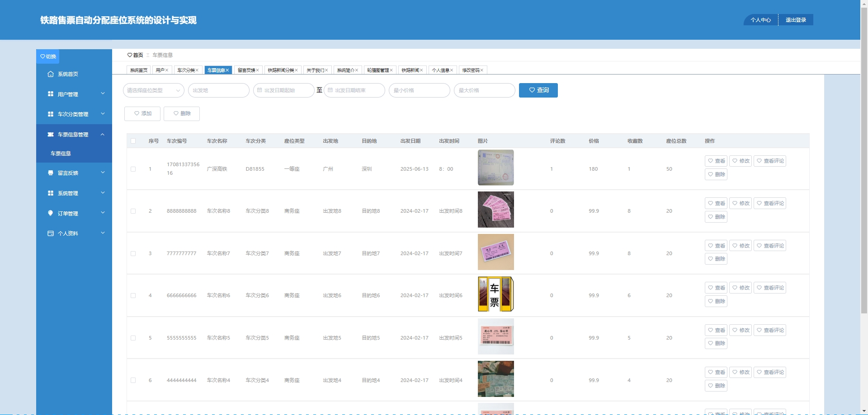The height and width of the screenshot is (415, 868).
Task: Click calendar icon in 出发日期起始 field
Action: pos(259,90)
